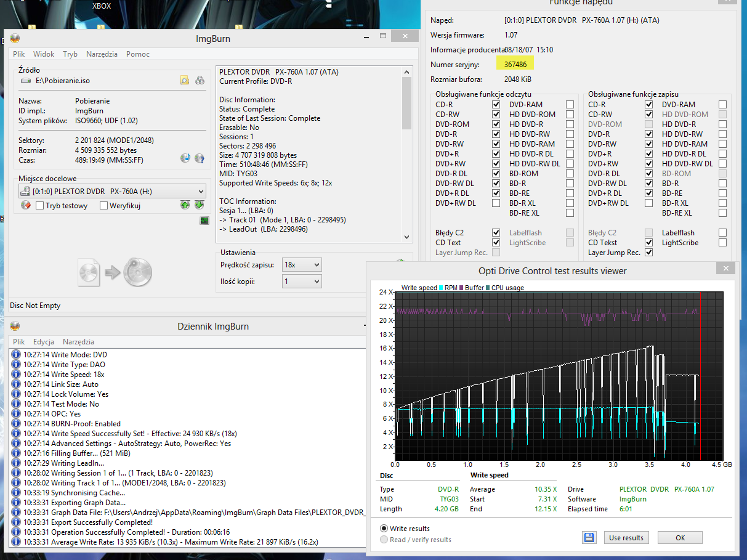Click info icon of 'Link Size: Auto' row

tap(17, 384)
